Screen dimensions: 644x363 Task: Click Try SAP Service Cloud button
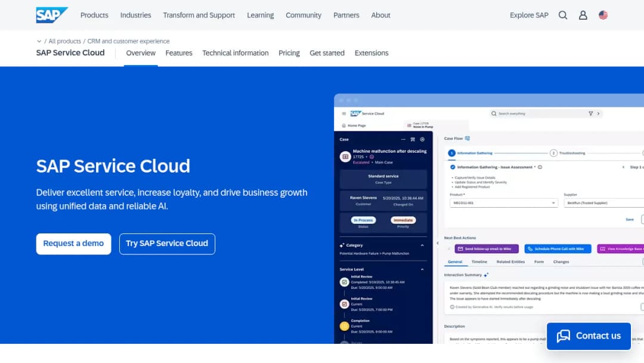[167, 244]
